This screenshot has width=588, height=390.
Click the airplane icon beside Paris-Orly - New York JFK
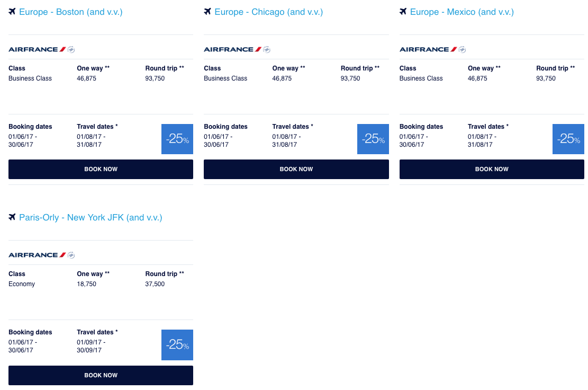(12, 217)
